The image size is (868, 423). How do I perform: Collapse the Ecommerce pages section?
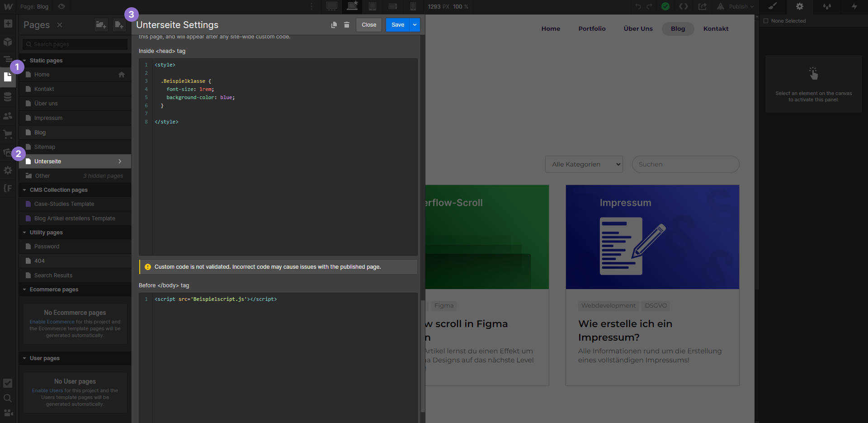pos(75,289)
